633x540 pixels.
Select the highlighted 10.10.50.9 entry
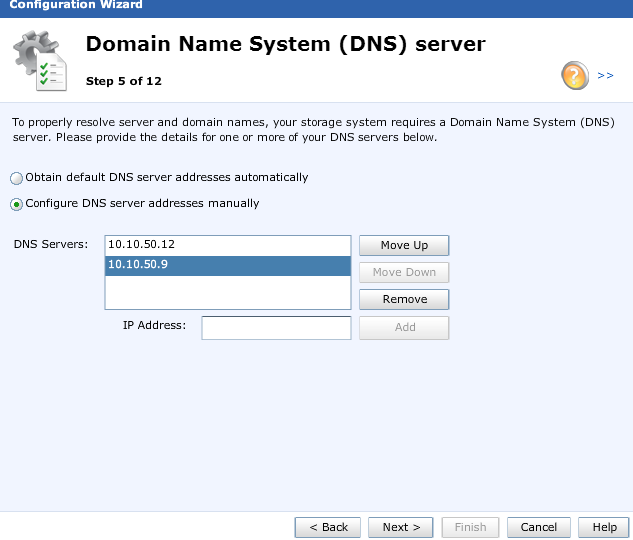(227, 266)
